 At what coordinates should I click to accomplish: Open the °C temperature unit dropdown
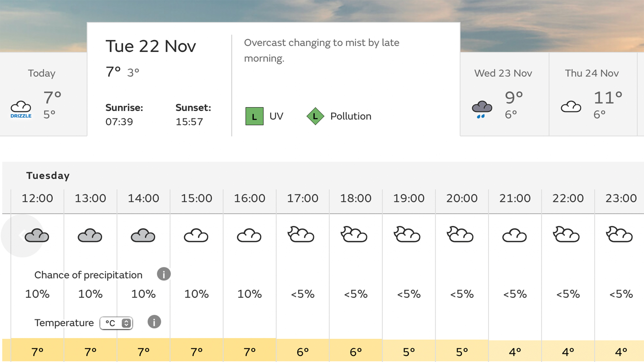116,323
